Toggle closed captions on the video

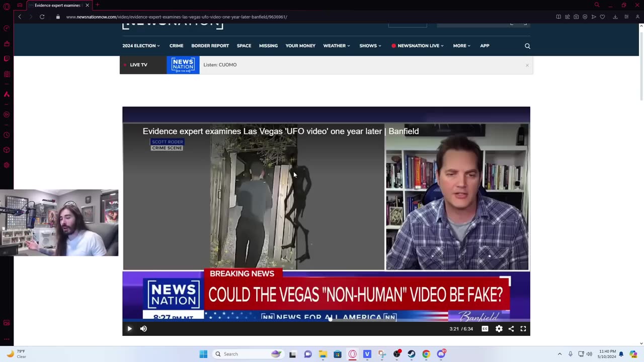pyautogui.click(x=485, y=329)
